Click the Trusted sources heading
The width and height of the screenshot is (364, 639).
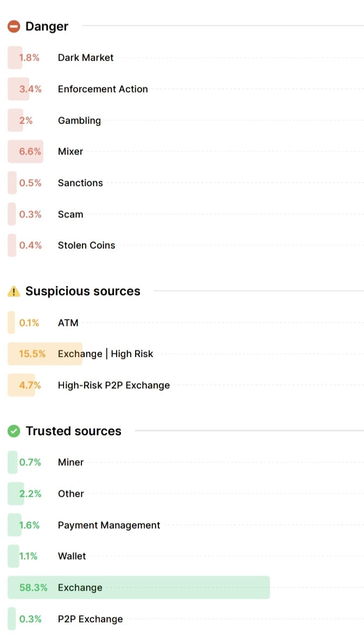coord(73,431)
